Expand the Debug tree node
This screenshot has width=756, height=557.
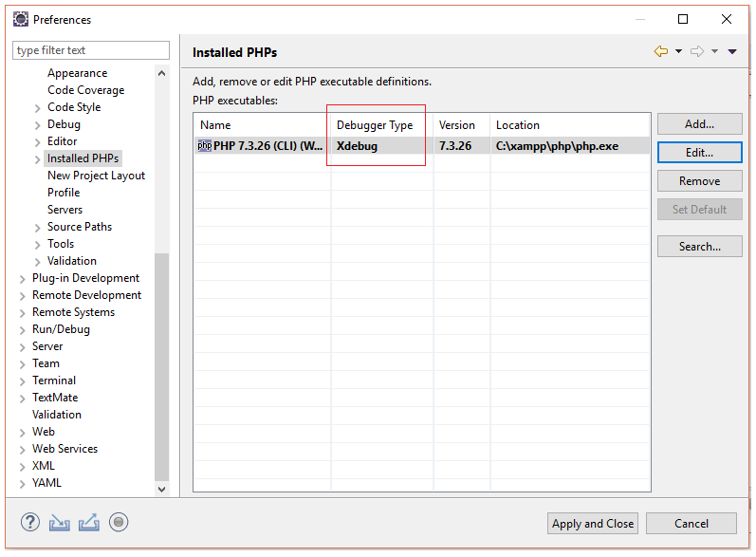tap(38, 125)
